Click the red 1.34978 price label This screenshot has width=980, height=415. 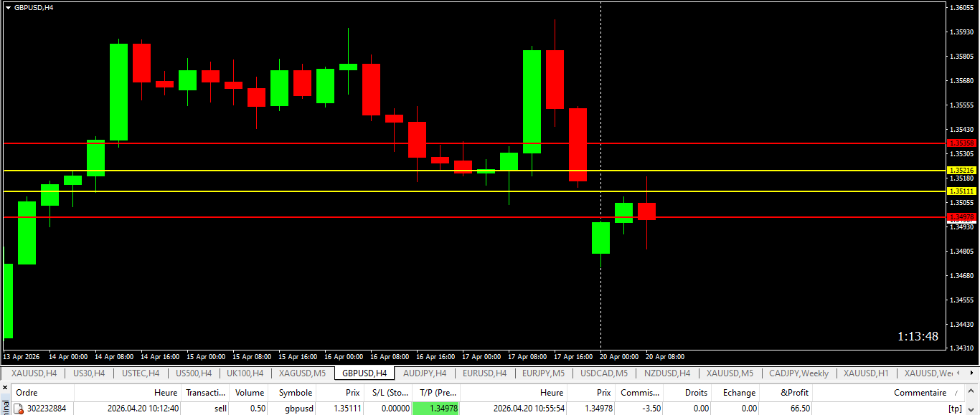coord(962,217)
